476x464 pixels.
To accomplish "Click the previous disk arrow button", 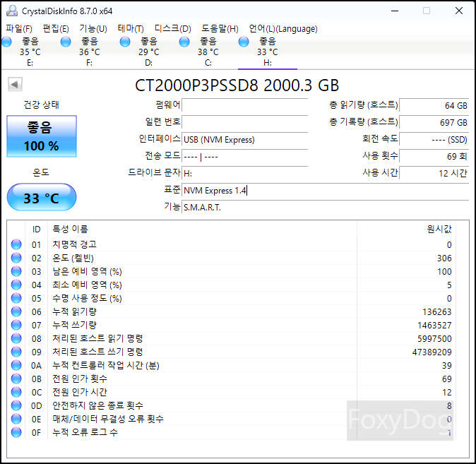I will click(x=15, y=84).
